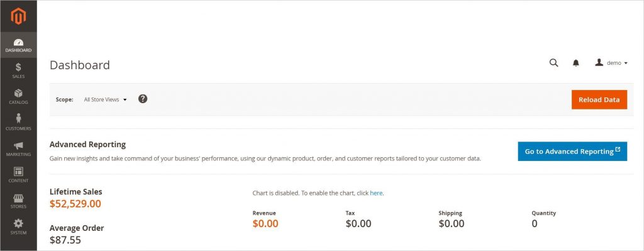Open the Content menu icon

[18, 171]
